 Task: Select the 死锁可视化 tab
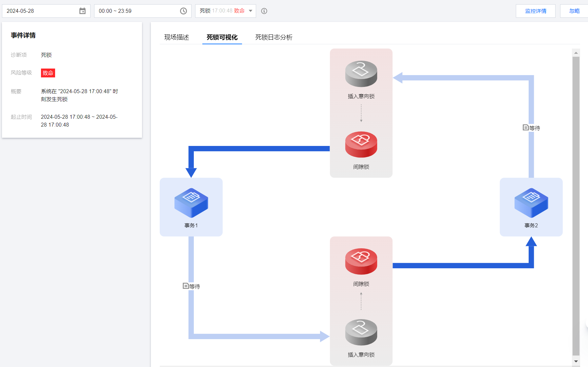coord(222,37)
